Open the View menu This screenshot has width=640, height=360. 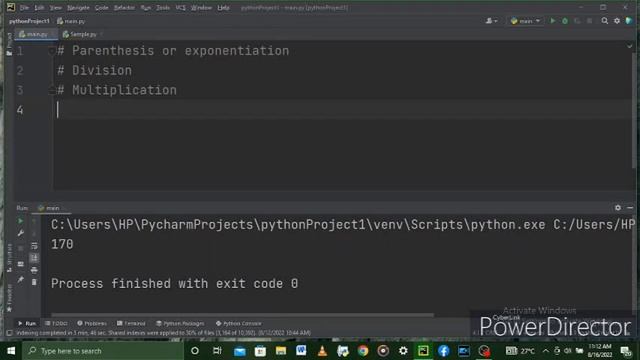(x=56, y=7)
